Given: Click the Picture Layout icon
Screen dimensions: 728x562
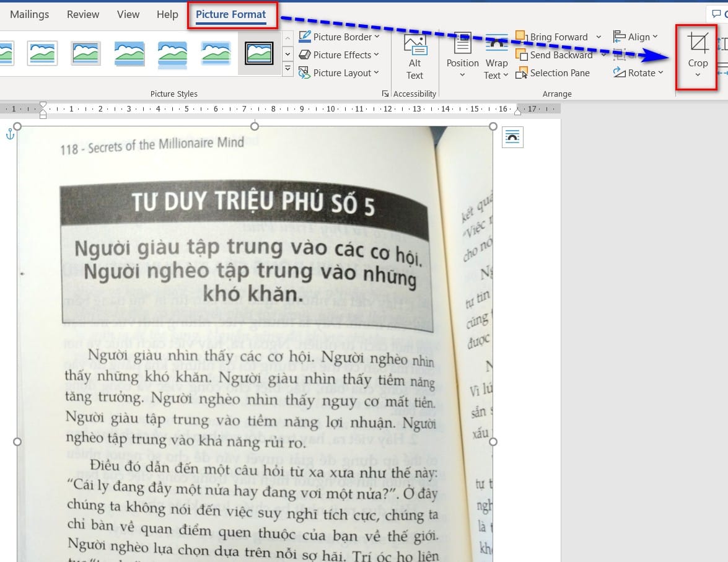Looking at the screenshot, I should pos(305,73).
